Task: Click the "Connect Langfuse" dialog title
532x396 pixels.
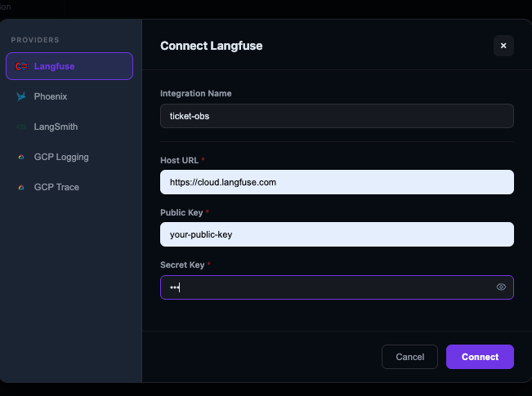Action: pyautogui.click(x=212, y=46)
